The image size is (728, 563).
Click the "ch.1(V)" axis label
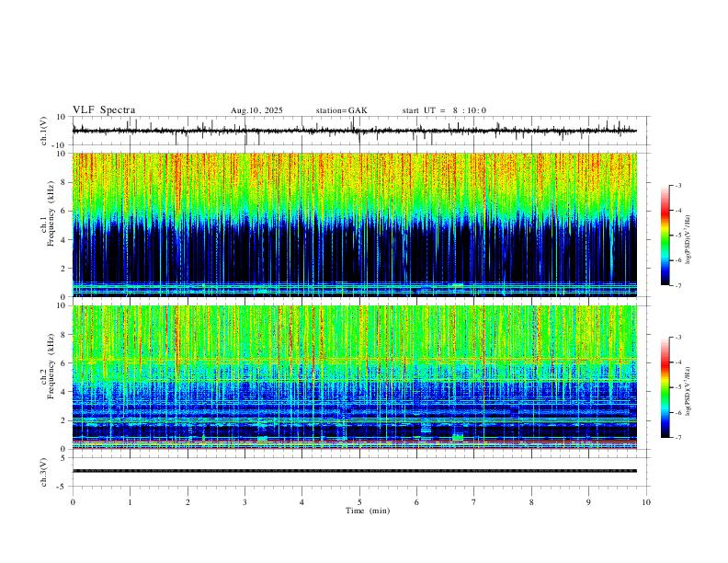click(44, 131)
